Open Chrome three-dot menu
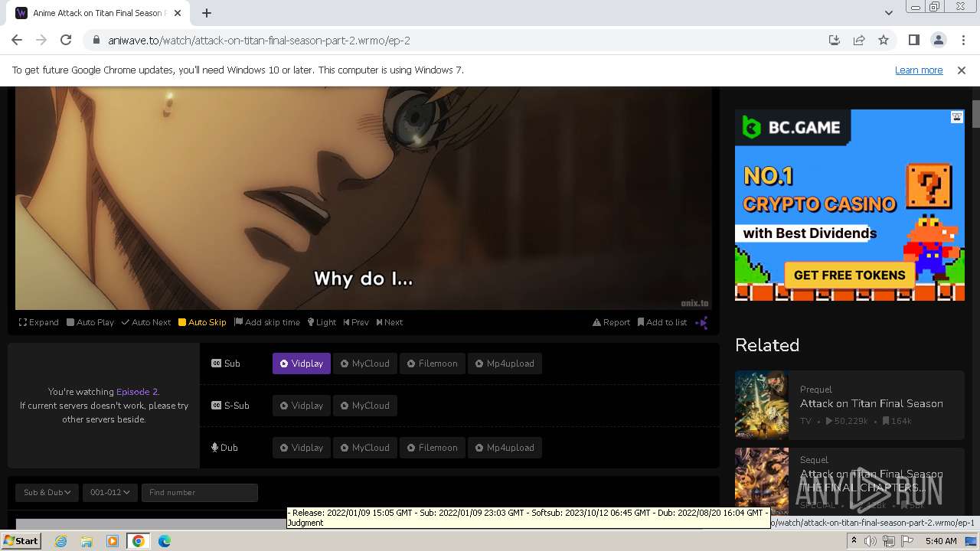Image resolution: width=980 pixels, height=551 pixels. coord(962,41)
